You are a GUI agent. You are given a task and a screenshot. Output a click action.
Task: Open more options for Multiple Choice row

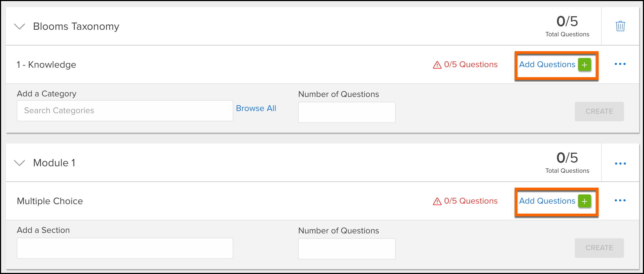tap(620, 201)
